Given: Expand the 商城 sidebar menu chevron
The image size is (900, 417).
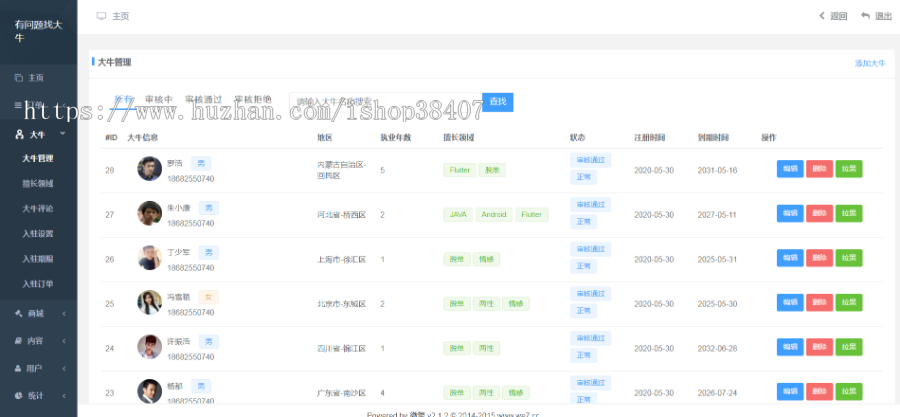Looking at the screenshot, I should pyautogui.click(x=64, y=314).
